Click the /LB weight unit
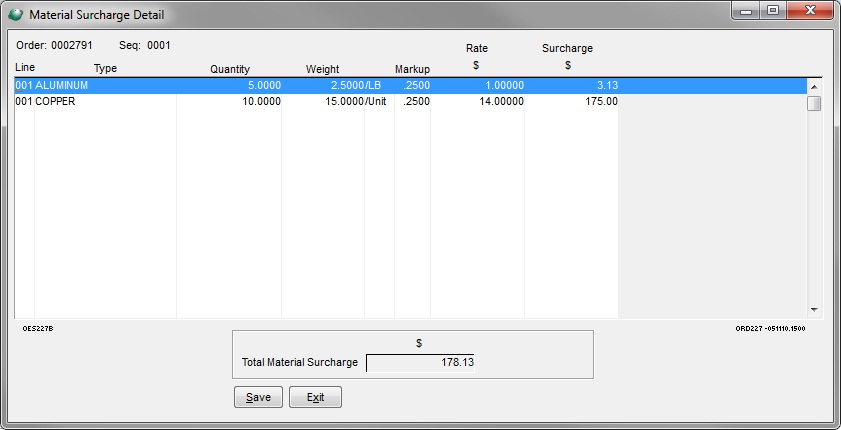Screen dimensions: 841x430 (x=373, y=86)
